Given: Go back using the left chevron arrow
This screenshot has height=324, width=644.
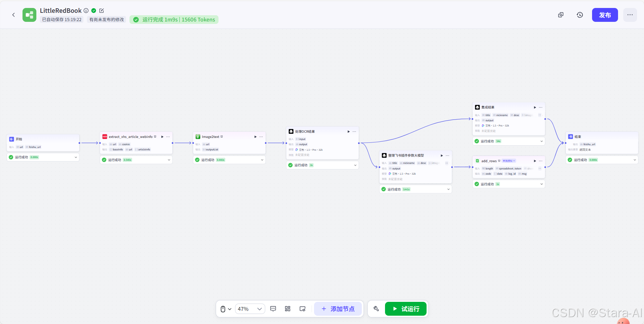Looking at the screenshot, I should [14, 15].
